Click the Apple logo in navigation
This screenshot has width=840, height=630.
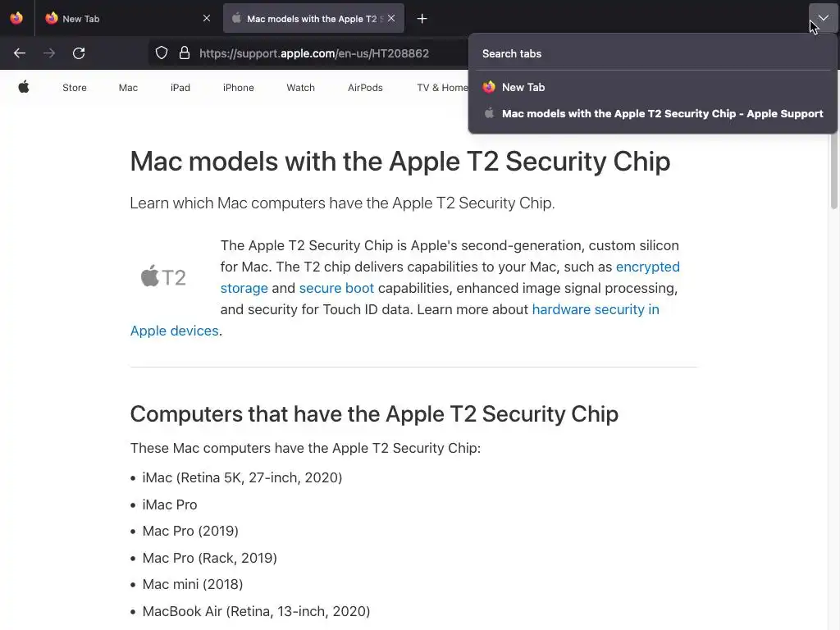[24, 88]
